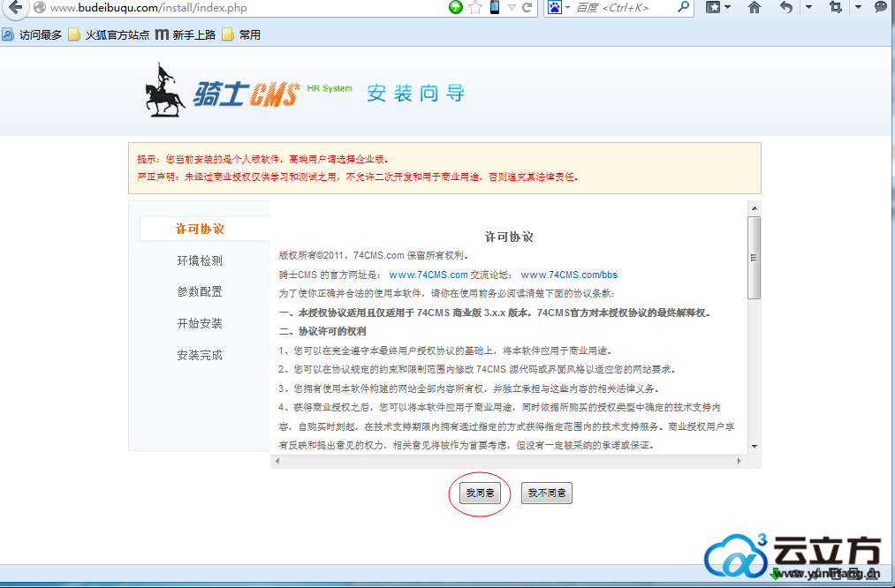
Task: Click the horizontal scrollbar left arrow
Action: coord(277,461)
